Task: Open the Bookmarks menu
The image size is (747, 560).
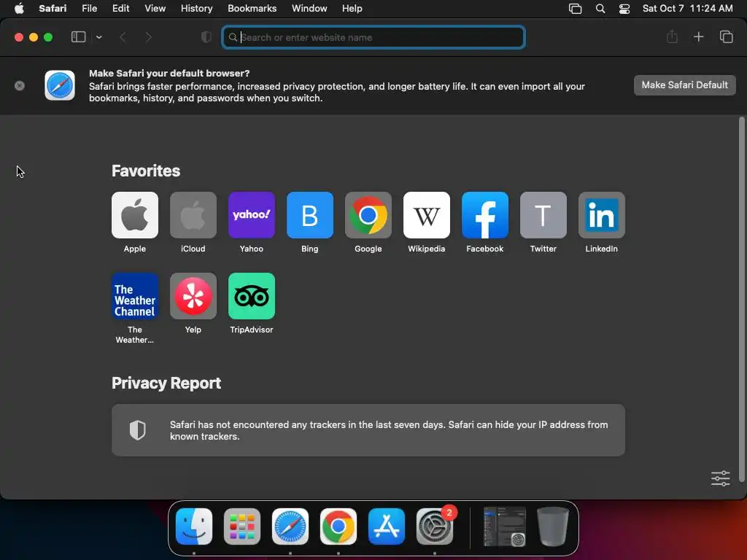Action: (x=252, y=9)
